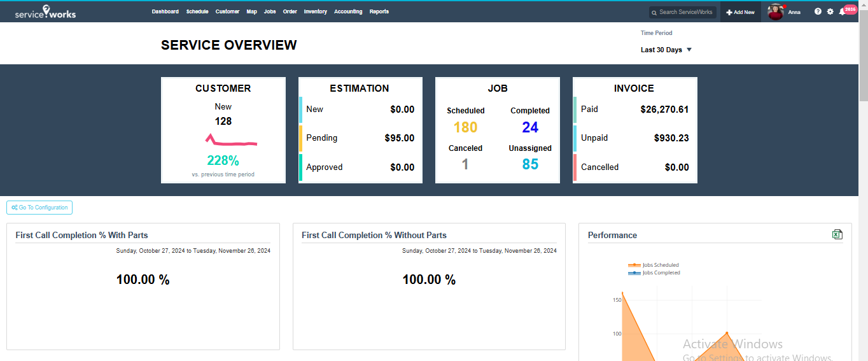This screenshot has width=868, height=361.
Task: Click the Scheduled jobs count 180
Action: point(465,127)
